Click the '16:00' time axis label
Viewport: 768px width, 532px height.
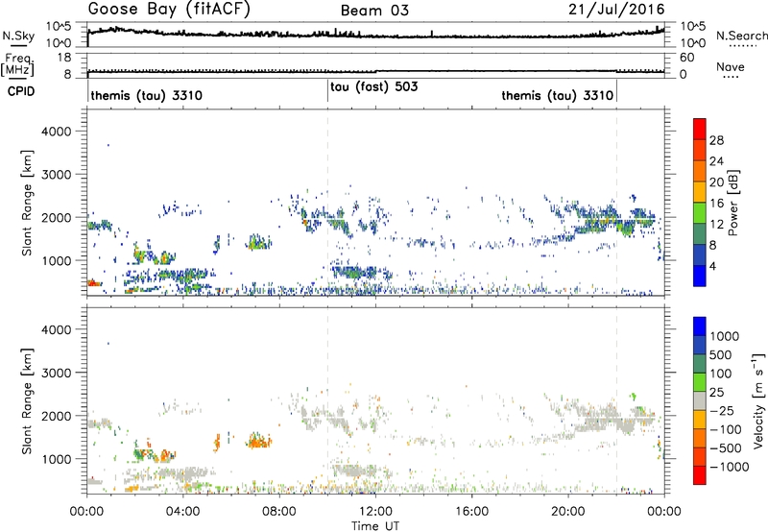471,512
